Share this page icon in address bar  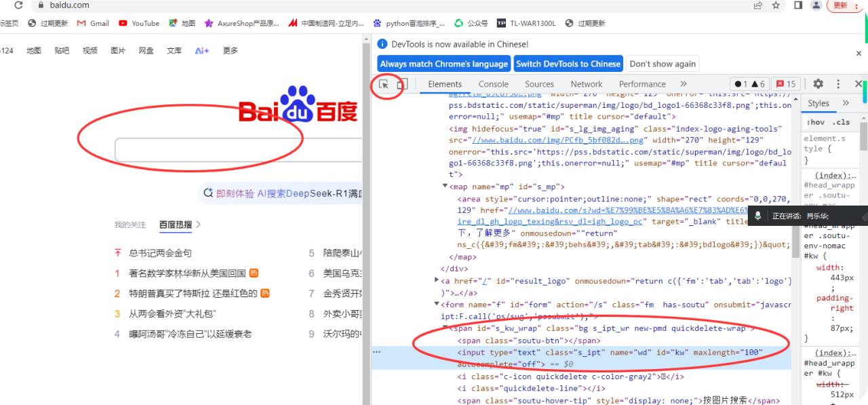(x=757, y=5)
